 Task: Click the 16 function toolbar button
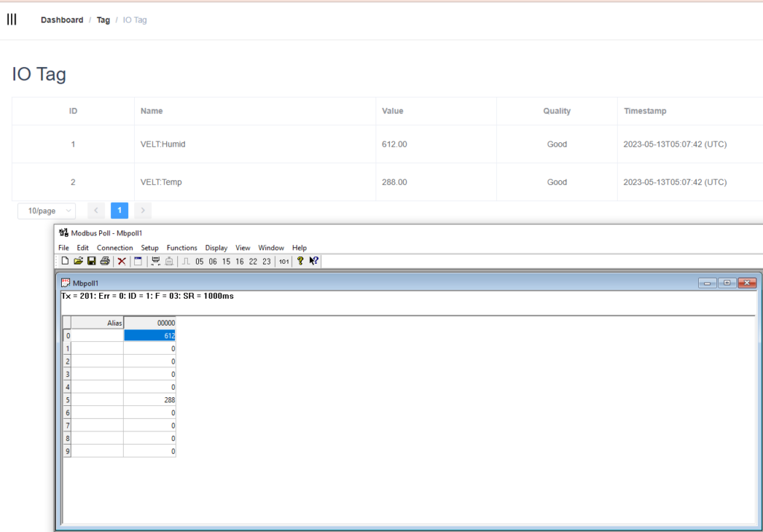pyautogui.click(x=239, y=262)
